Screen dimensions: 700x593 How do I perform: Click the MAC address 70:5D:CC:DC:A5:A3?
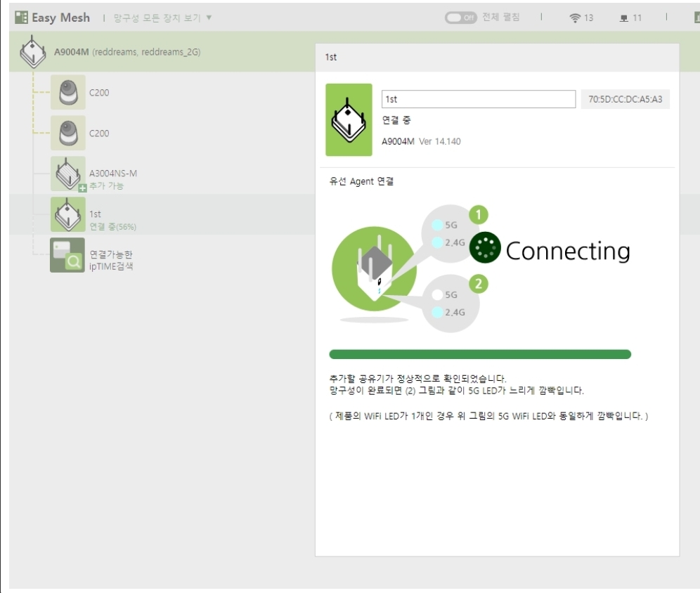click(x=625, y=99)
